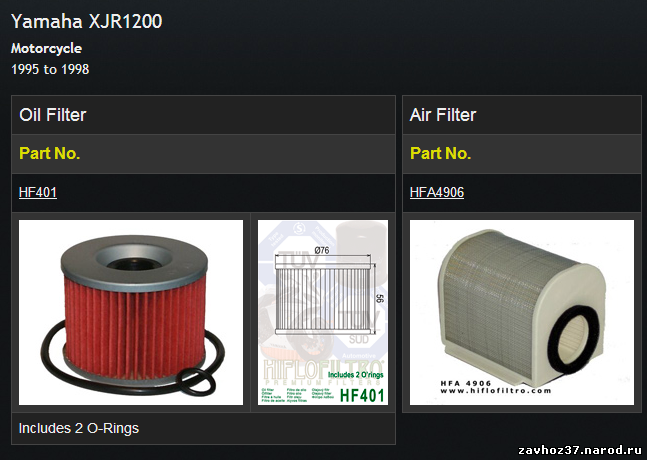Screen dimensions: 647x460
Task: View the red oil filter product photo
Action: (131, 312)
